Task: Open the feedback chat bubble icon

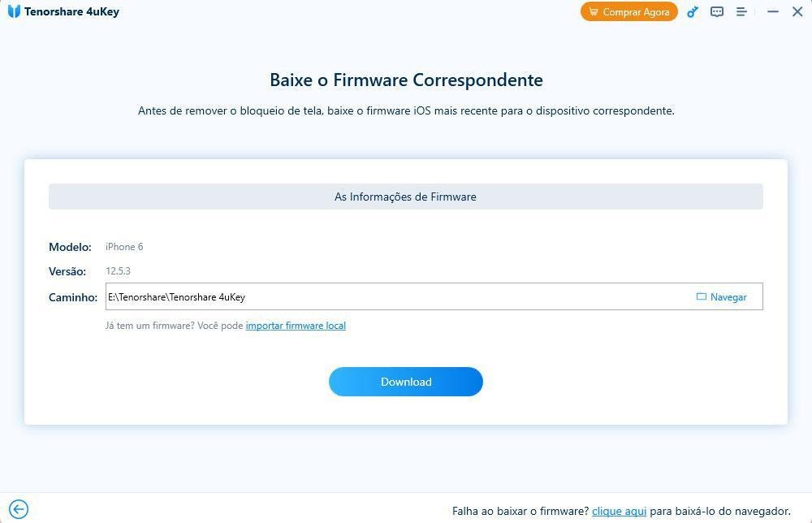Action: 717,12
